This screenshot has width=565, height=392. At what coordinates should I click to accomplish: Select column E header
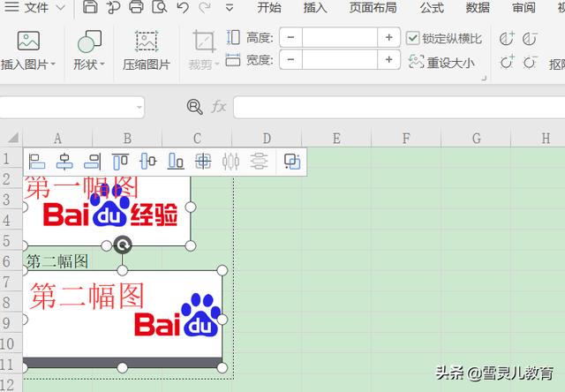click(x=336, y=139)
